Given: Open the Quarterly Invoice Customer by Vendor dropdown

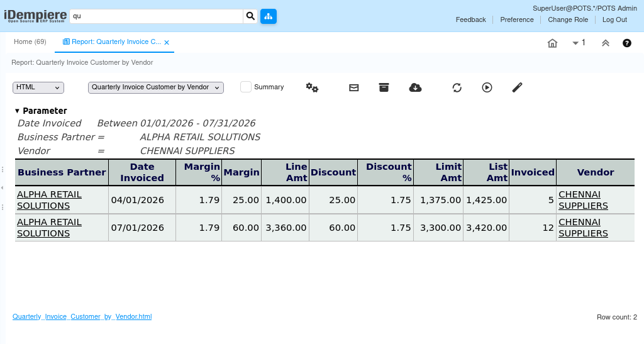Looking at the screenshot, I should point(156,87).
